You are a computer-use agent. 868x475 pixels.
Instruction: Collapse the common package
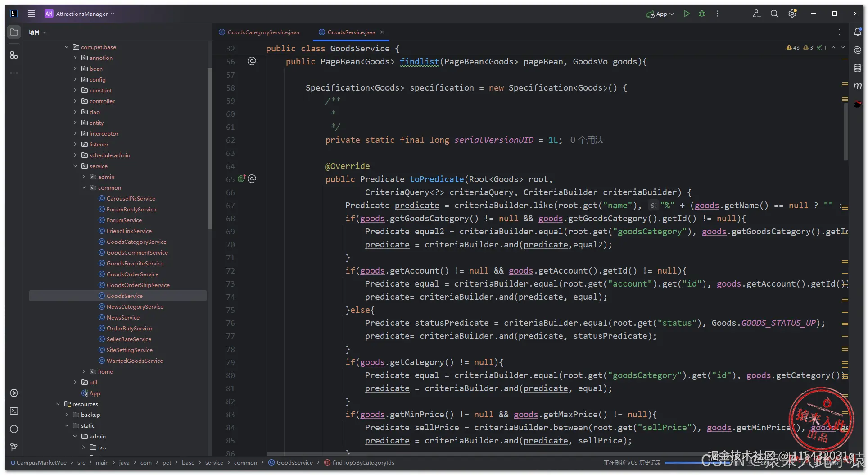pos(84,187)
